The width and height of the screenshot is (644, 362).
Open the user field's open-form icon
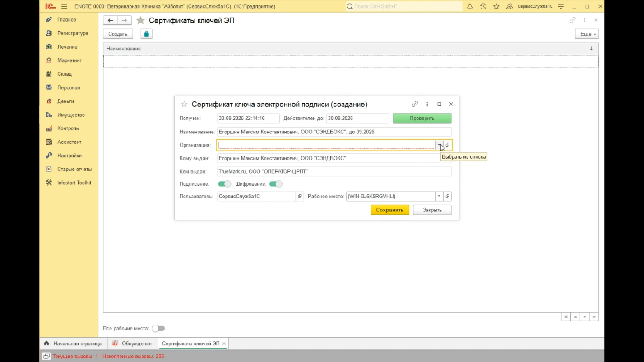[x=300, y=196]
